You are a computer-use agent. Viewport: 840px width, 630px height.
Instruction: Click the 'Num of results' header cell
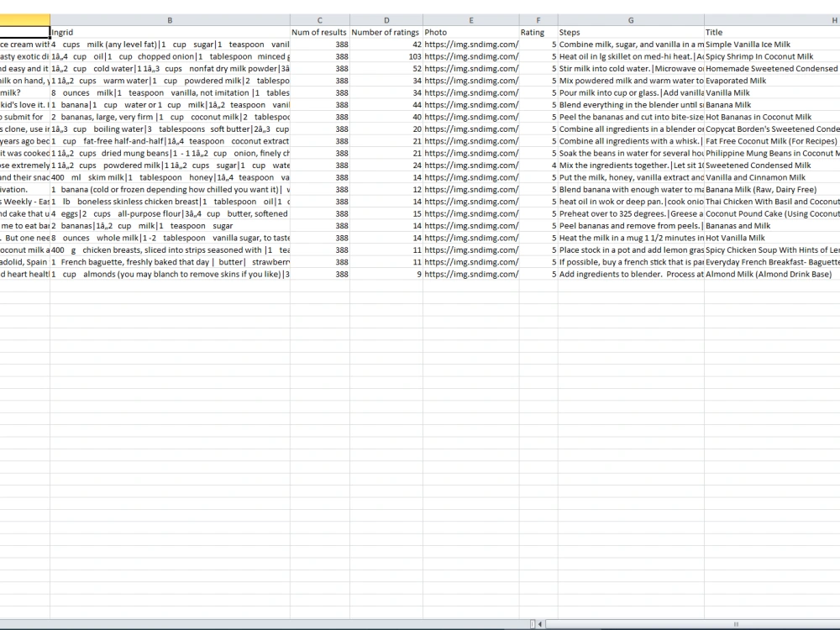[320, 32]
